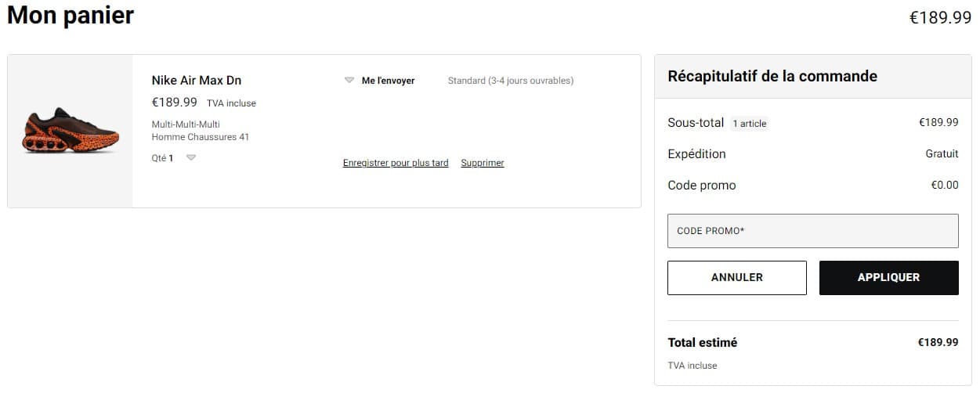The height and width of the screenshot is (393, 980).
Task: Select the Me l'envoyer delivery option
Action: pos(388,81)
